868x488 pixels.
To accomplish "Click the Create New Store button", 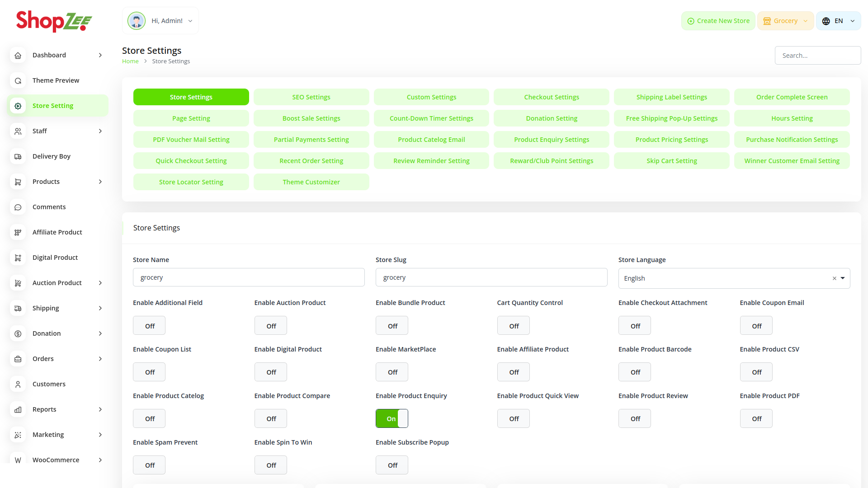I will (718, 21).
